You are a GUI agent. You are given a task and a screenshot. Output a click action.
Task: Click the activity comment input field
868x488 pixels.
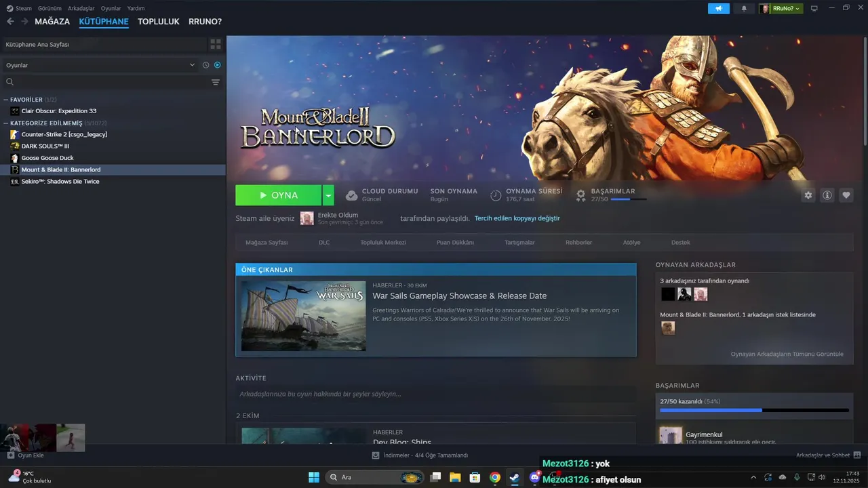coord(435,394)
